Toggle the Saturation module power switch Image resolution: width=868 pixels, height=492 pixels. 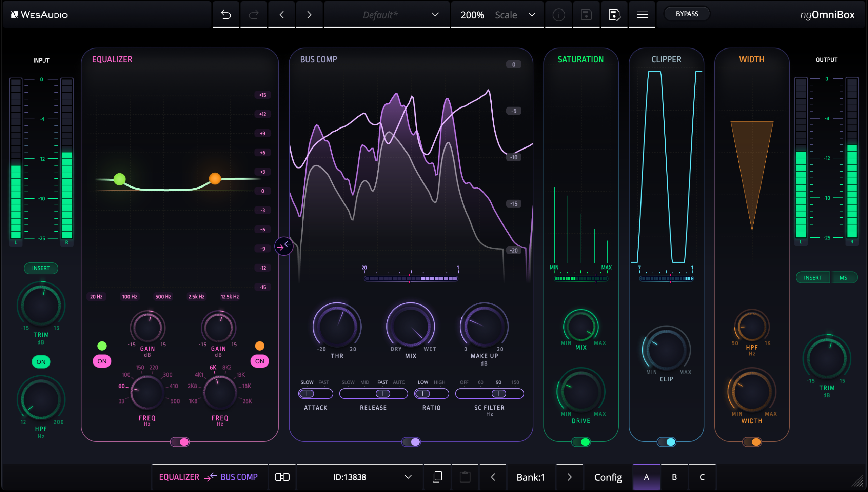[x=581, y=442]
